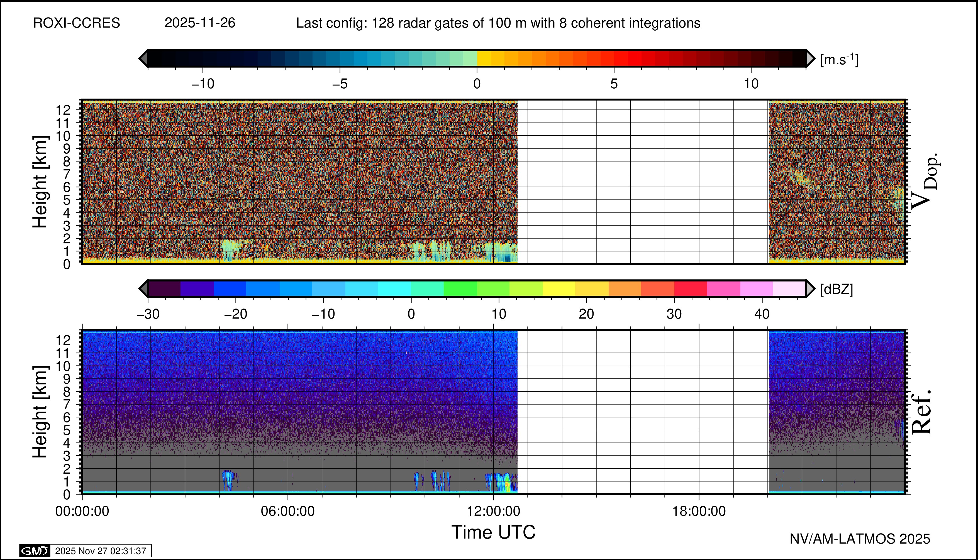Screen dimensions: 978x560
Task: Click the 12:00:00 time axis label
Action: click(493, 511)
